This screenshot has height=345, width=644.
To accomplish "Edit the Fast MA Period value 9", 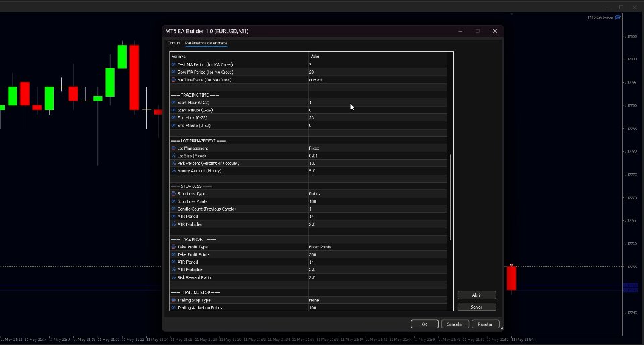I will (x=378, y=65).
